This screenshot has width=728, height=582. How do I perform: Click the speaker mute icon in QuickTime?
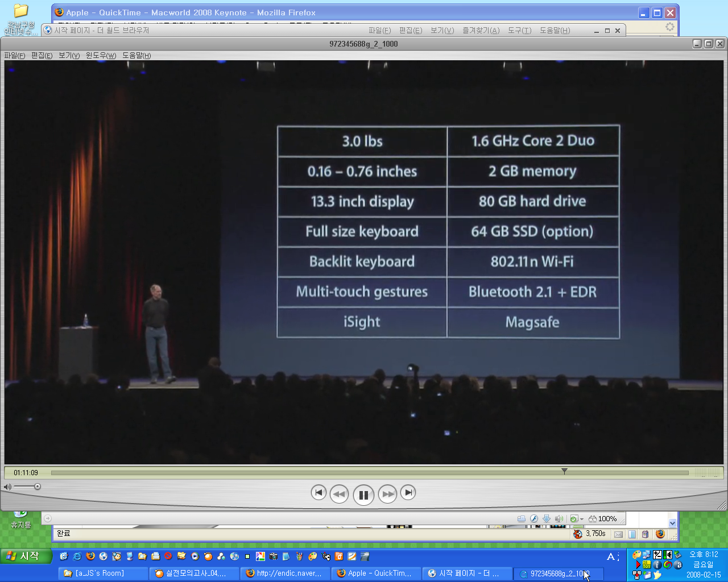click(7, 487)
